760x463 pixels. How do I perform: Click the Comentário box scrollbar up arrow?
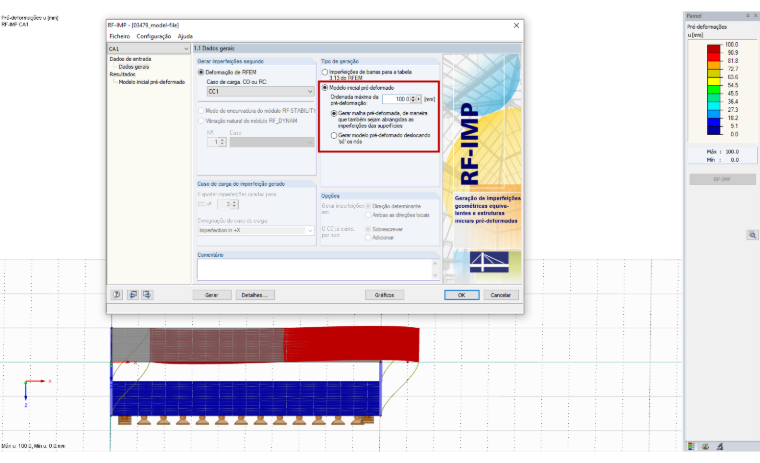[x=435, y=263]
